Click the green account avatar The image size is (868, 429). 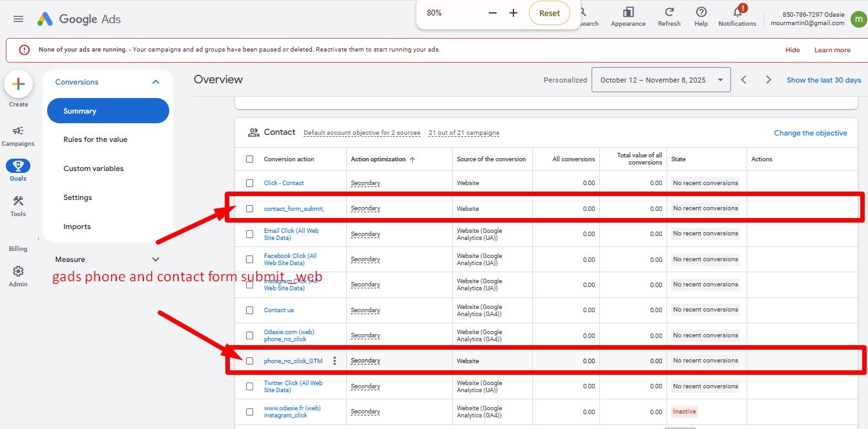(x=858, y=19)
